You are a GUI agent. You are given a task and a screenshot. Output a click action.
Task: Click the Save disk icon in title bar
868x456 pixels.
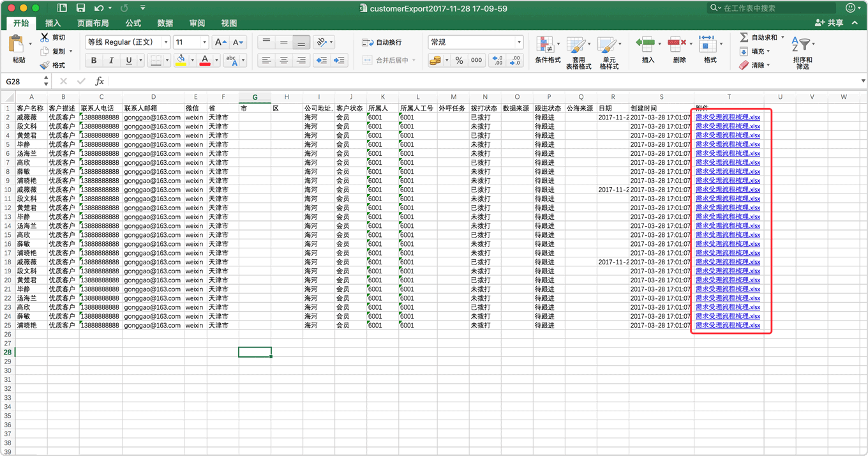coord(80,8)
